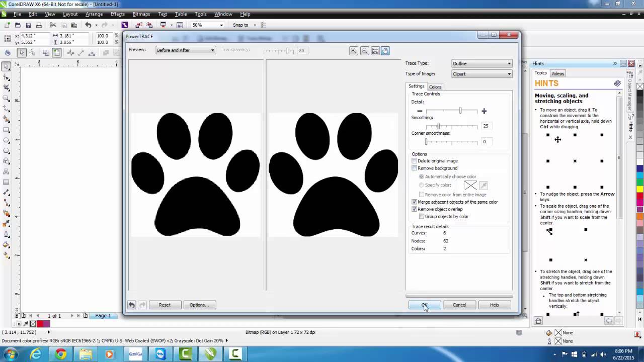Open the File menu
This screenshot has height=362, width=644.
pos(17,14)
